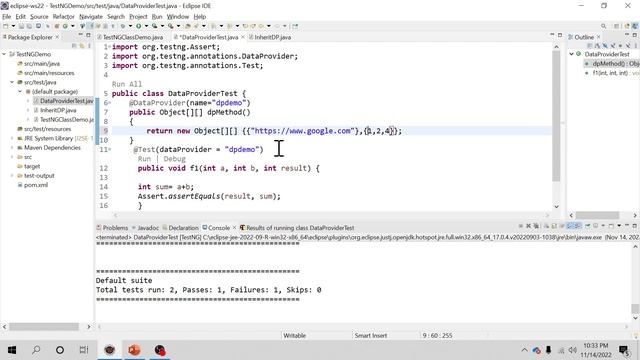
Task: Click the New file toolbar icon
Action: 6,26
